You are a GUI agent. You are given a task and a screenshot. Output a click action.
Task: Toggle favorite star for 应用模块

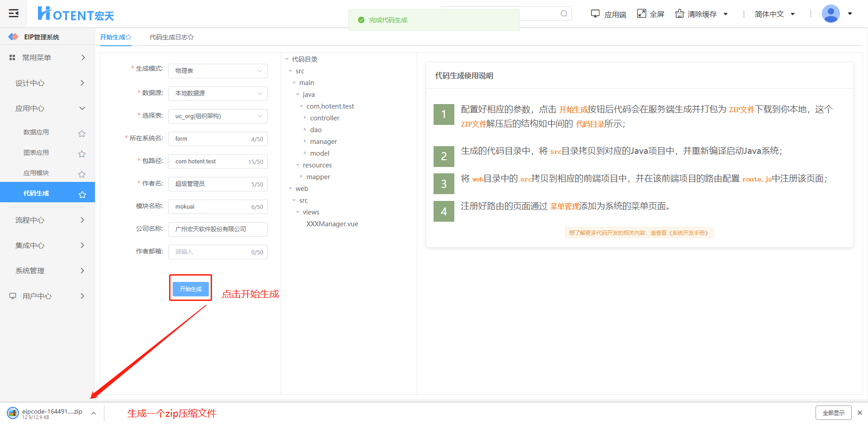82,174
